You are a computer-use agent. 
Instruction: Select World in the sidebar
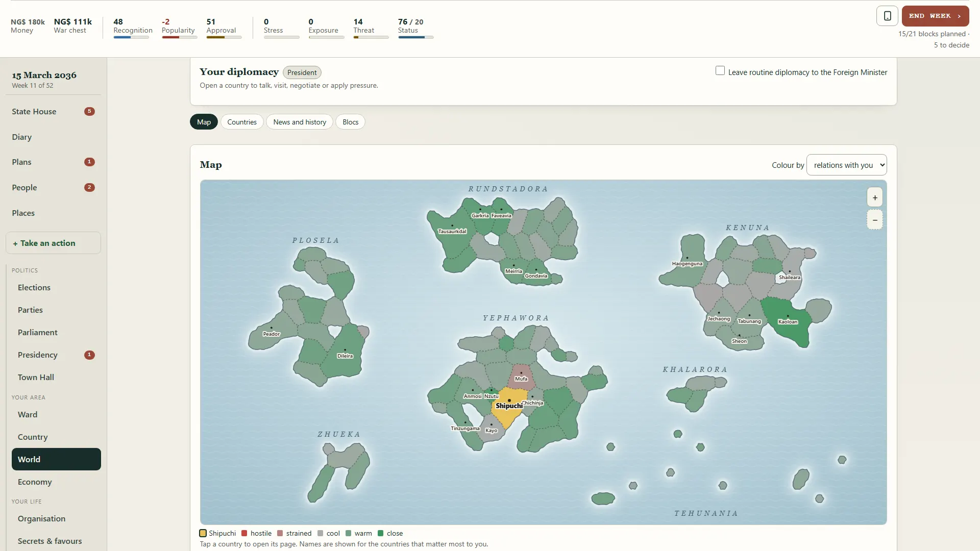[x=56, y=459]
